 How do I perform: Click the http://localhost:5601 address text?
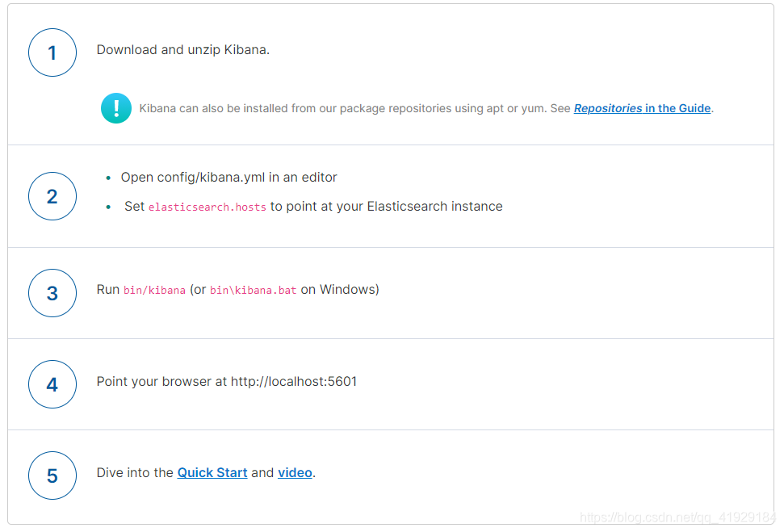tap(294, 382)
